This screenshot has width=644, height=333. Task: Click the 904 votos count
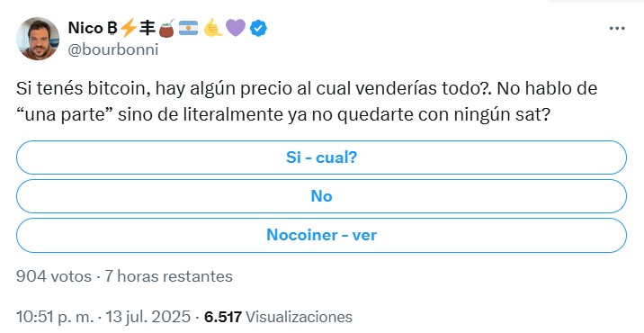pos(54,276)
